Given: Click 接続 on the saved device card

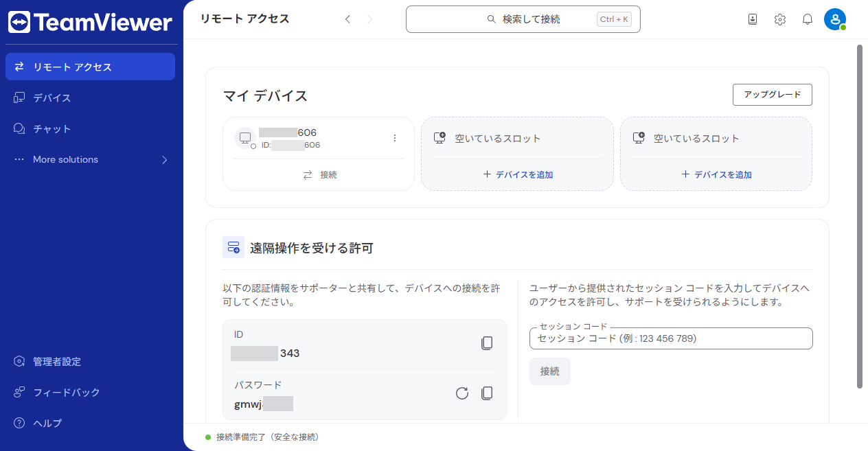Looking at the screenshot, I should 320,175.
